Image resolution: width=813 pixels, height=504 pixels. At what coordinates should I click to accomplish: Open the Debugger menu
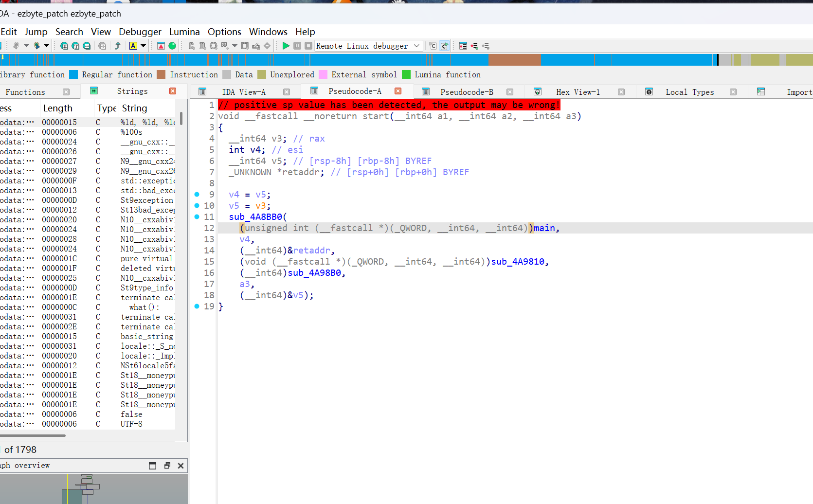tap(140, 32)
